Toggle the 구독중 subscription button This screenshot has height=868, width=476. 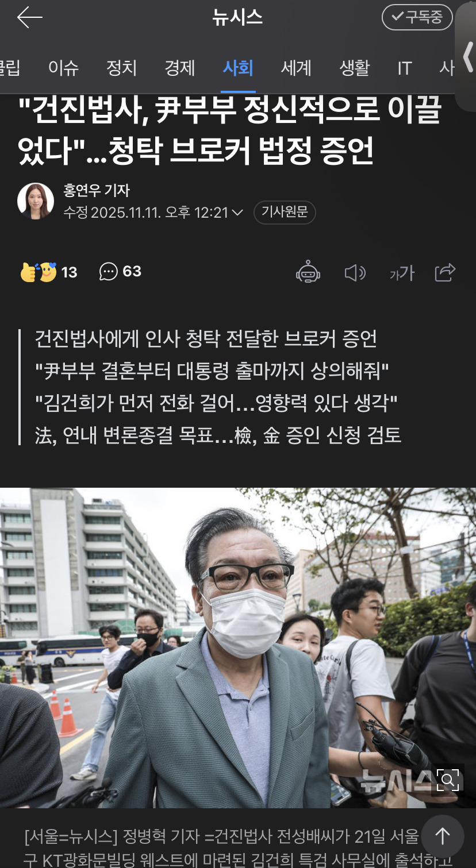pos(417,18)
